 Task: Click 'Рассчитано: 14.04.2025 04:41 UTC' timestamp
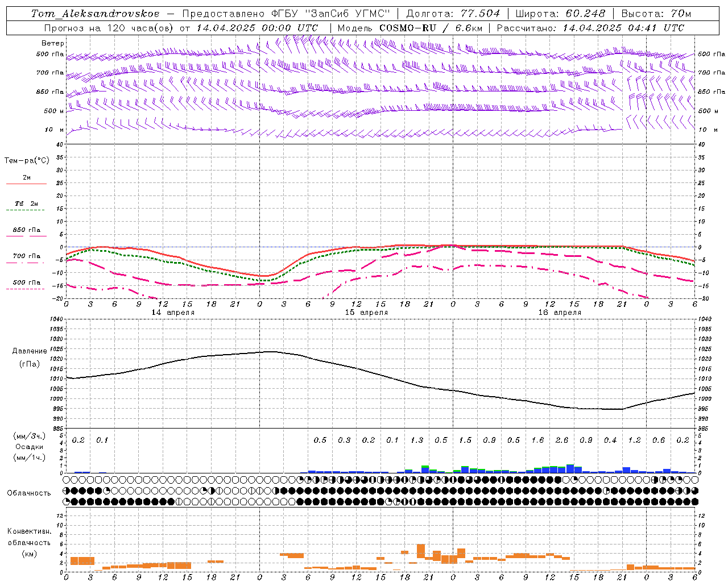click(x=590, y=28)
